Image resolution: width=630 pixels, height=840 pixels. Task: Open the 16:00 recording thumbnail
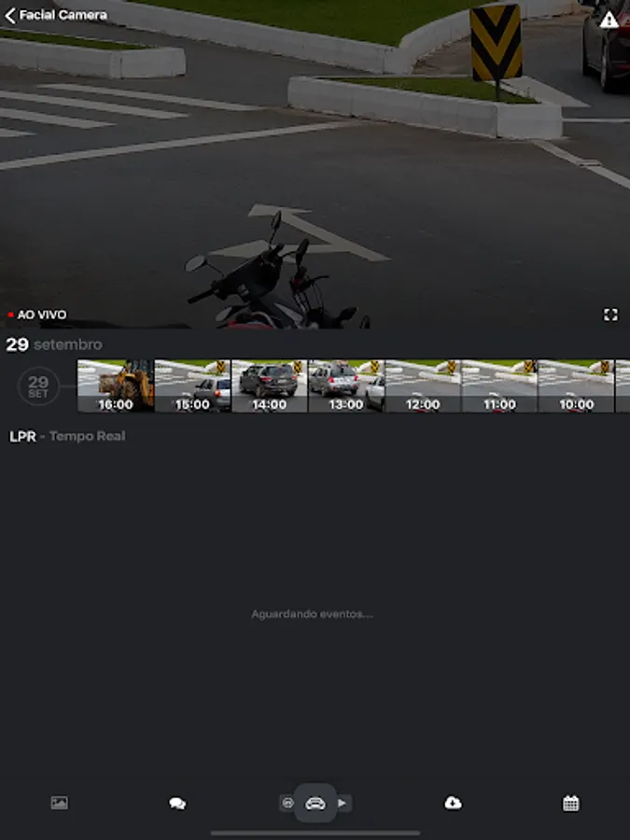pos(116,385)
